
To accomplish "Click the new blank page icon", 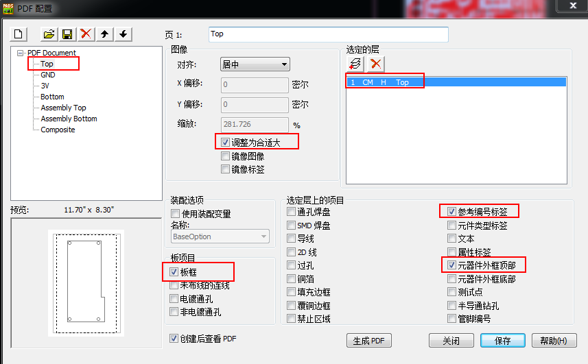I will click(x=19, y=34).
